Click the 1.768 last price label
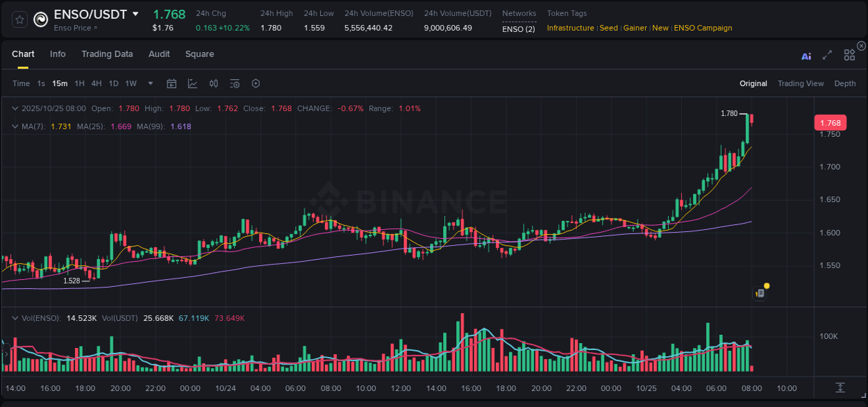Screen dimensions: 868x407 click(830, 122)
